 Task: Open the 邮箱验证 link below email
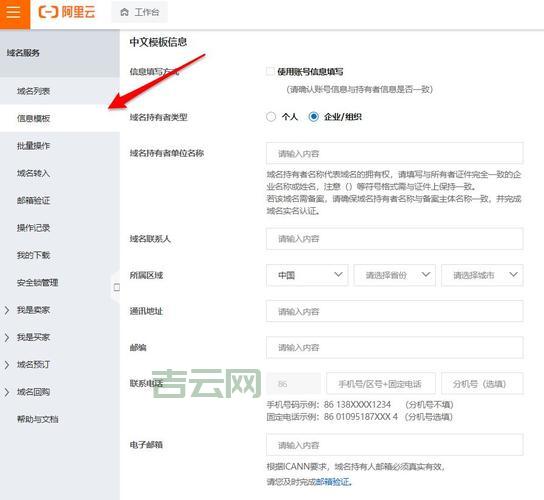(x=334, y=482)
